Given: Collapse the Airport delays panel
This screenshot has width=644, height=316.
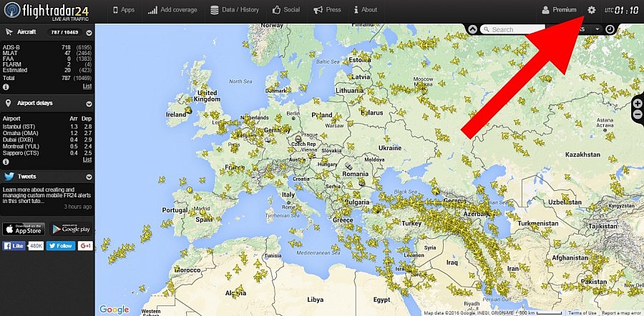Looking at the screenshot, I should click(89, 104).
